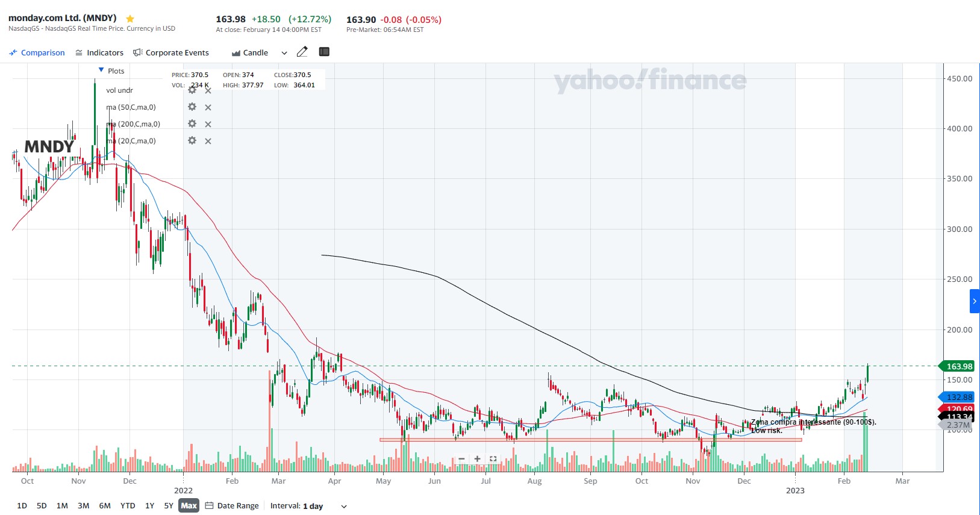Click the ma (50,C,ma,0) plot label
This screenshot has height=515, width=980.
click(x=131, y=107)
